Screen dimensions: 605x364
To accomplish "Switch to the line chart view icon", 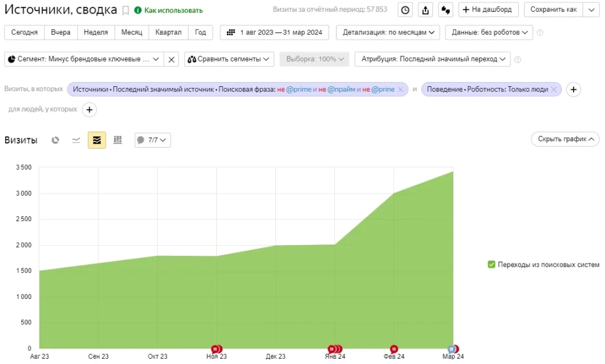I will 76,140.
